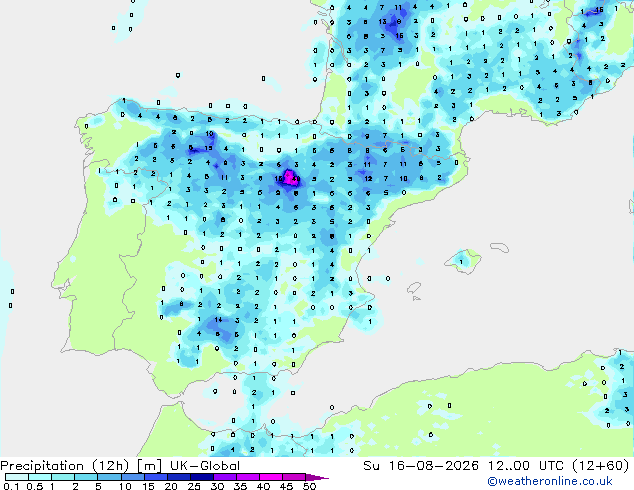Click the Ibiza island outline
The width and height of the screenshot is (634, 490).
tap(414, 287)
